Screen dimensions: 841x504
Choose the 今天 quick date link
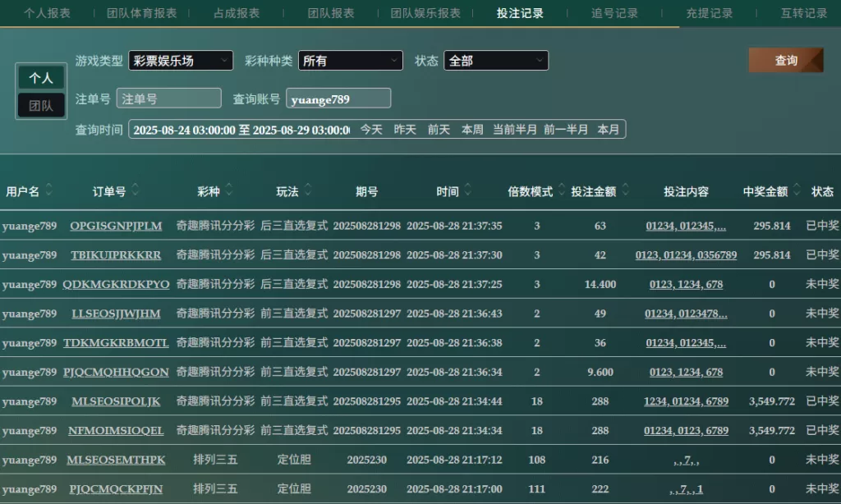click(371, 130)
